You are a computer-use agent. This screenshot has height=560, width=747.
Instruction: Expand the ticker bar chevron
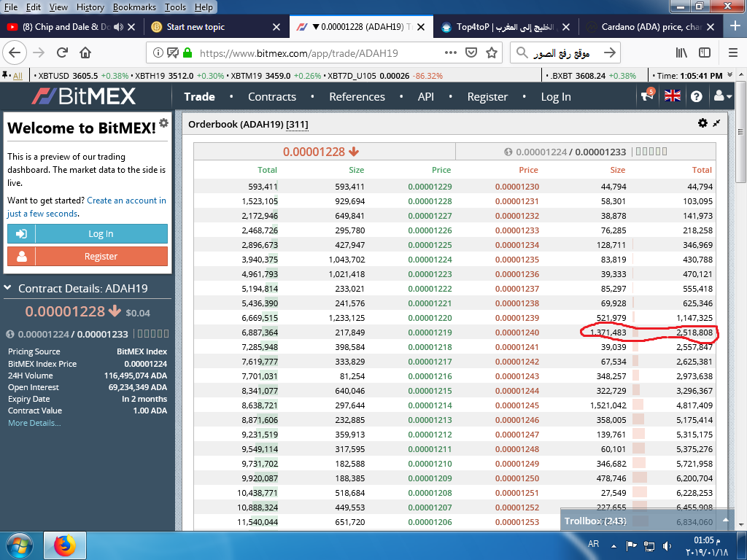729,75
